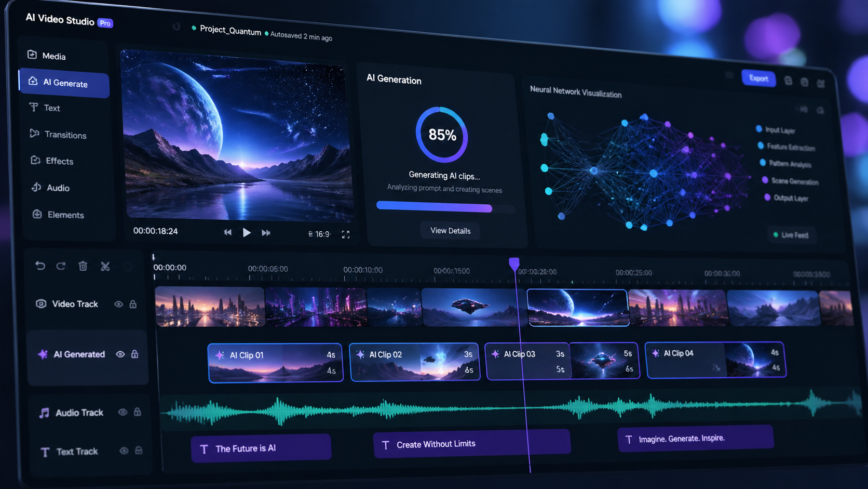This screenshot has width=868, height=489.
Task: Click the Input Layer legend entry
Action: [x=776, y=129]
